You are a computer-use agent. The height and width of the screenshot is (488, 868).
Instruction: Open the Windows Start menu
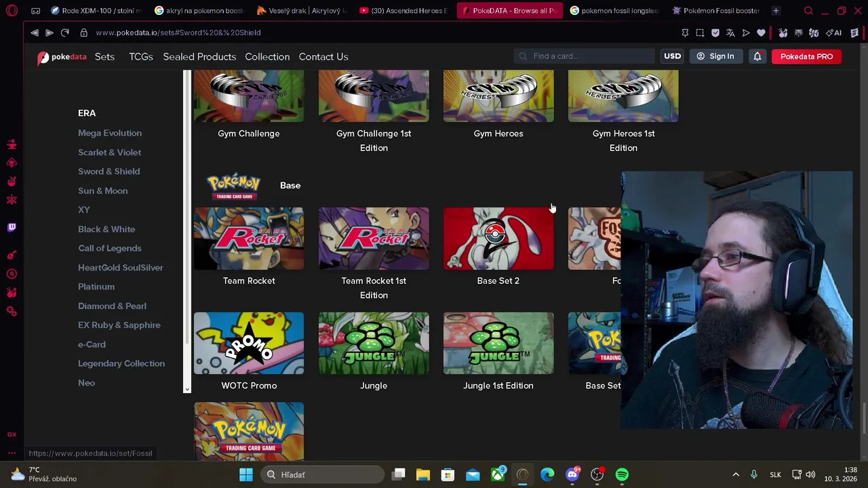click(x=246, y=474)
